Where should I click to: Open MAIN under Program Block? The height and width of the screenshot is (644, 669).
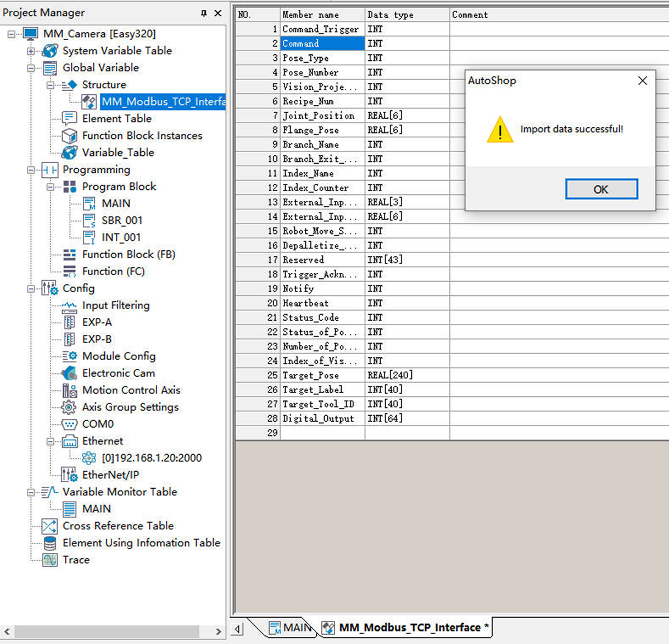click(116, 204)
